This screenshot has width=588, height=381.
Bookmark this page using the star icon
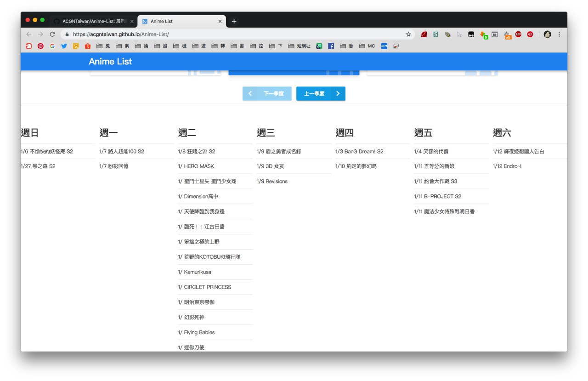click(x=408, y=34)
